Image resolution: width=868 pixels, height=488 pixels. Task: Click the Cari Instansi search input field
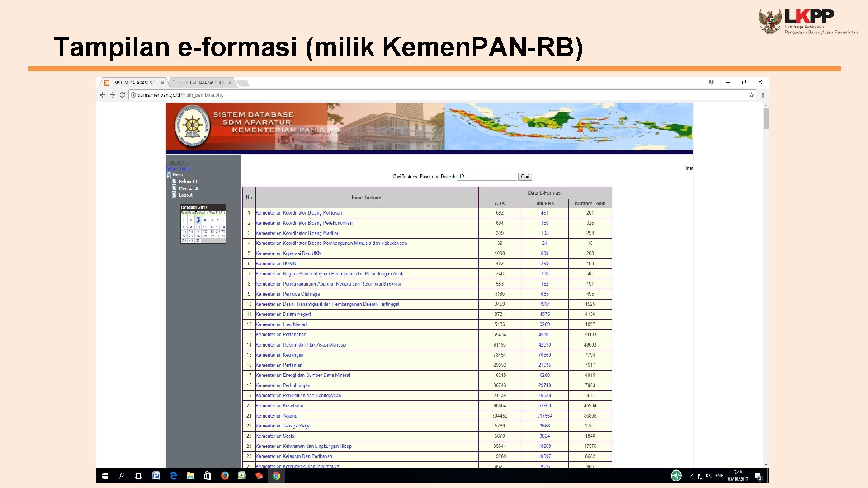point(486,177)
